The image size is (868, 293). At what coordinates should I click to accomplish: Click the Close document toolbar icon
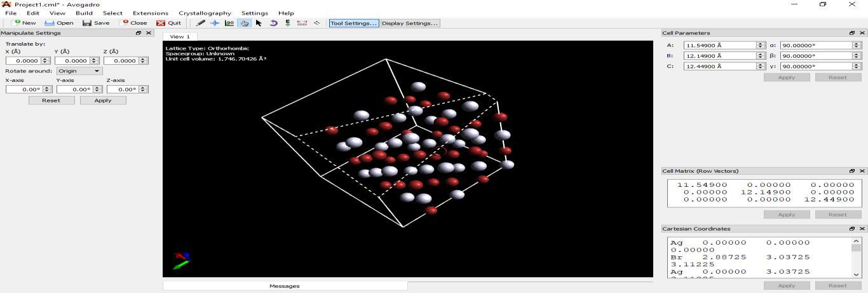[126, 22]
